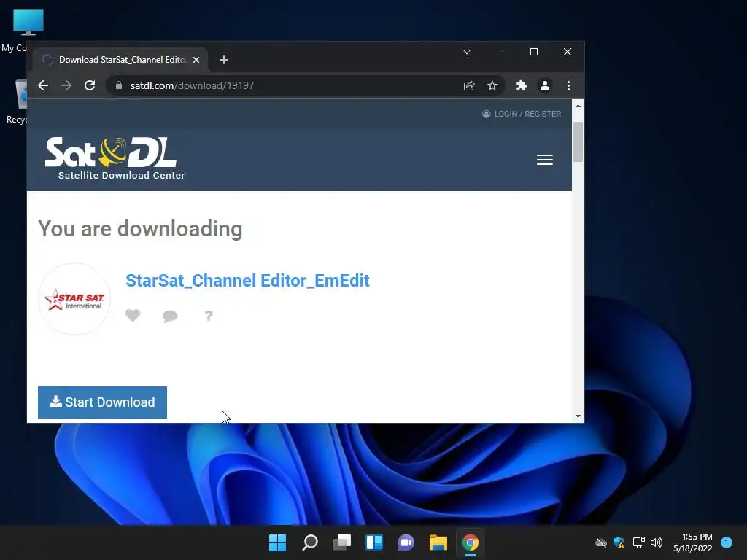The width and height of the screenshot is (747, 560).
Task: Open Chrome extensions puzzle icon
Action: click(521, 85)
